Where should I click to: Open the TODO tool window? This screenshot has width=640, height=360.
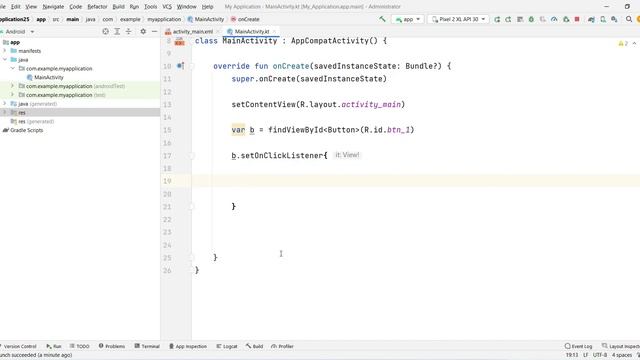[x=79, y=346]
